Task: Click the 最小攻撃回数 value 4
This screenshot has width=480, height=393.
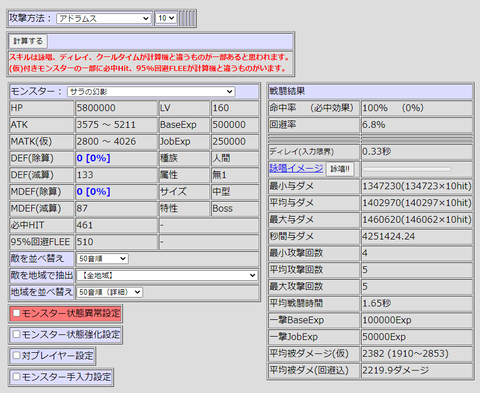Action: (x=365, y=253)
